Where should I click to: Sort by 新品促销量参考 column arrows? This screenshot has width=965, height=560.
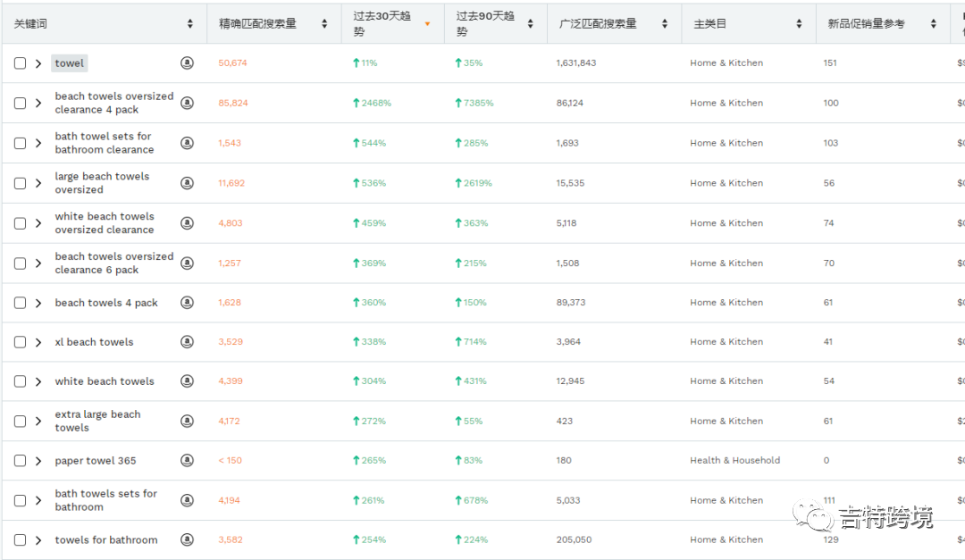pos(934,23)
